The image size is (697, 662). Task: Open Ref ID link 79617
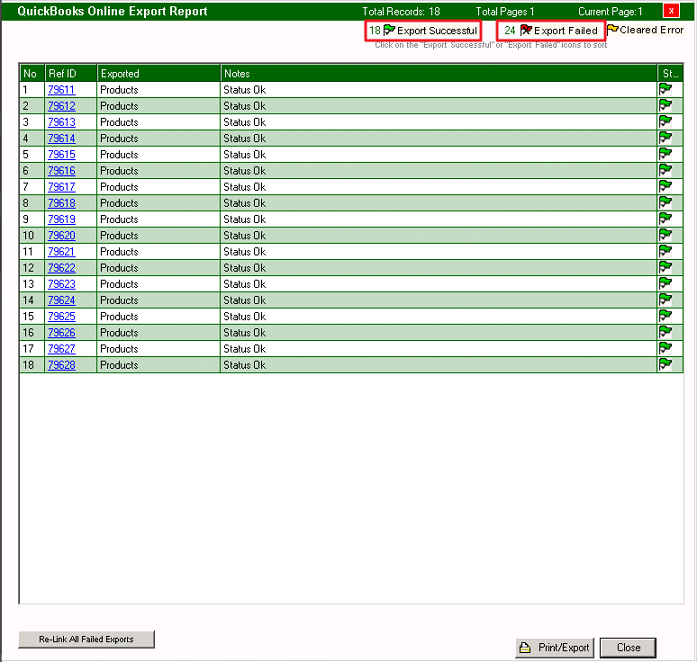pos(61,187)
